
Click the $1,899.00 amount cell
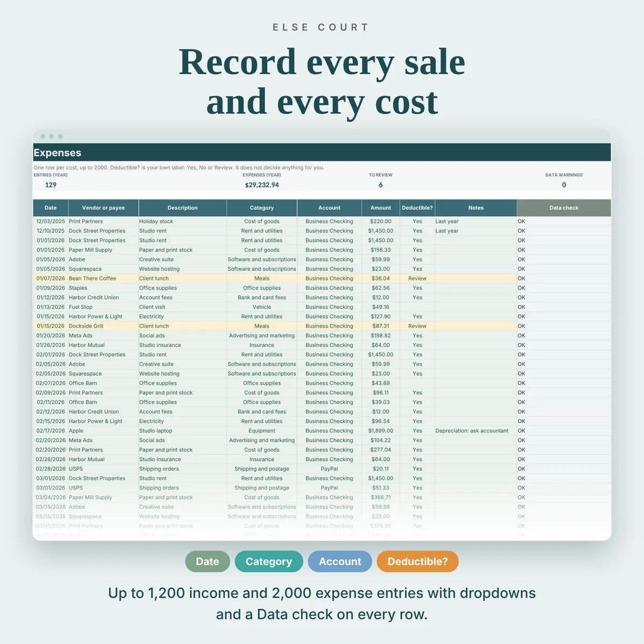tap(380, 430)
